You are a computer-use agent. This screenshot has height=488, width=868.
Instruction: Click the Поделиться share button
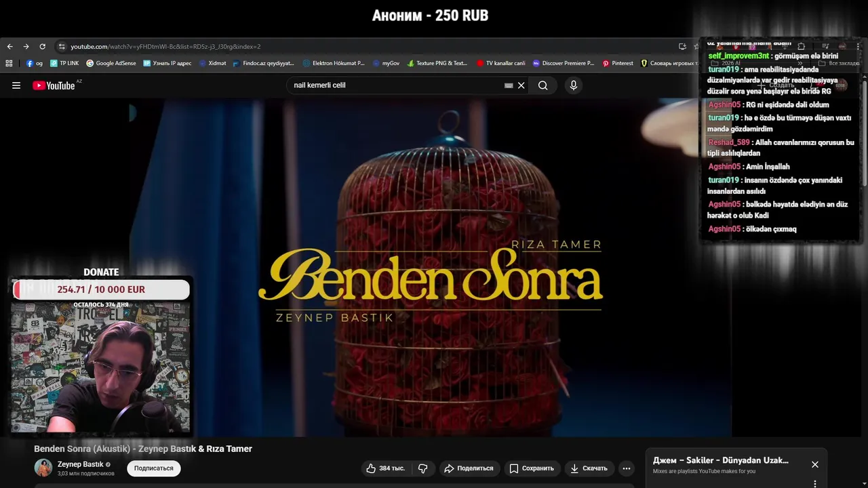[x=469, y=468]
